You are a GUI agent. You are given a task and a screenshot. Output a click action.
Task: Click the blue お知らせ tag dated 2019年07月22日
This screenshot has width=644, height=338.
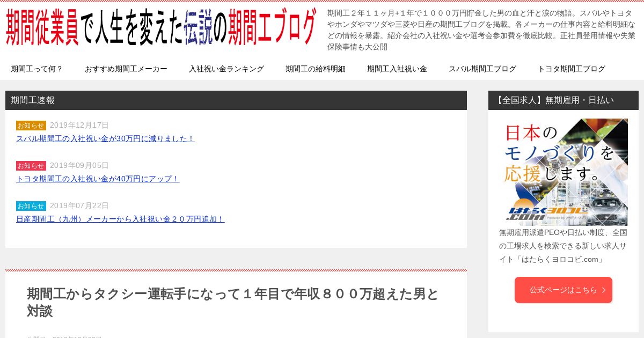point(31,206)
